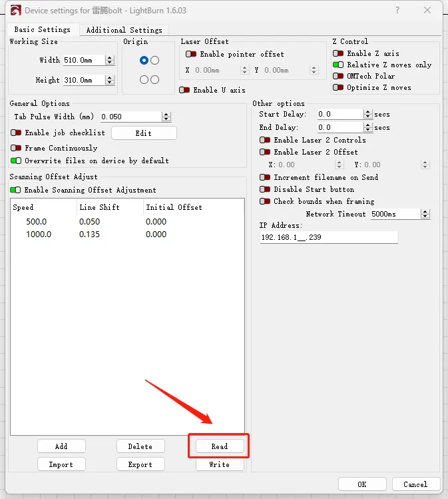The width and height of the screenshot is (448, 499).
Task: Turn on Enable Z axis
Action: [338, 53]
